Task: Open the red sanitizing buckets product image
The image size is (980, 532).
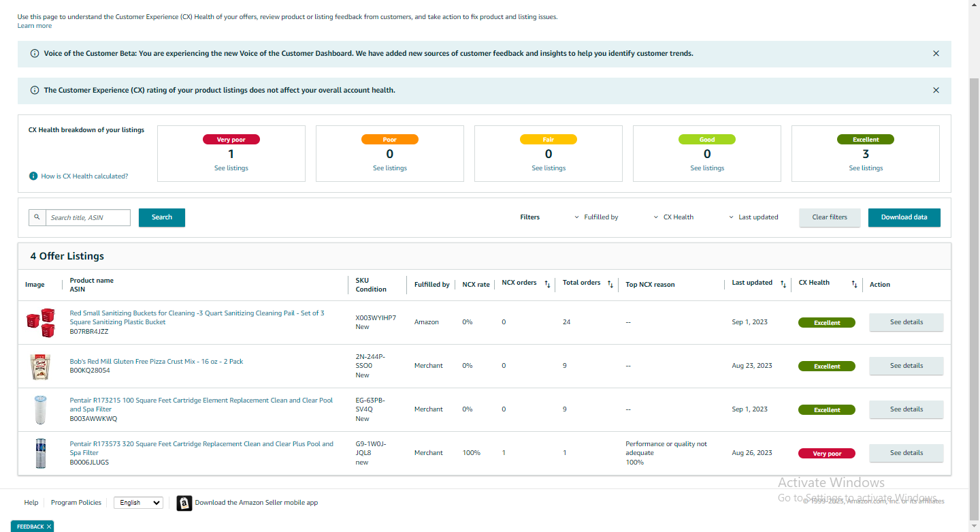Action: tap(39, 323)
